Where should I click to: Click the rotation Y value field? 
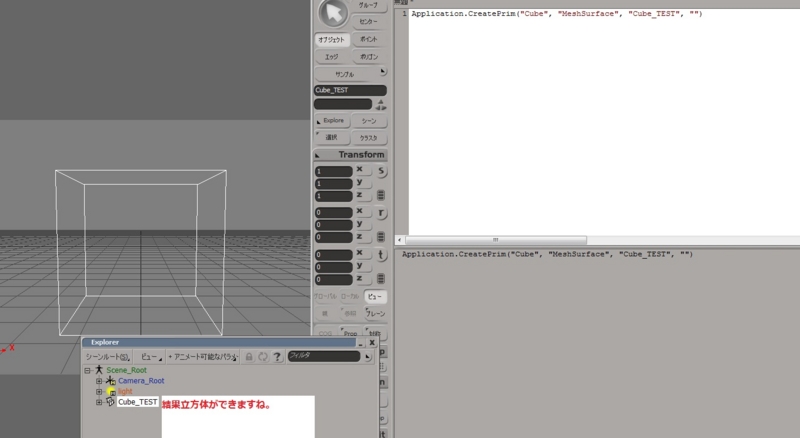pyautogui.click(x=334, y=225)
